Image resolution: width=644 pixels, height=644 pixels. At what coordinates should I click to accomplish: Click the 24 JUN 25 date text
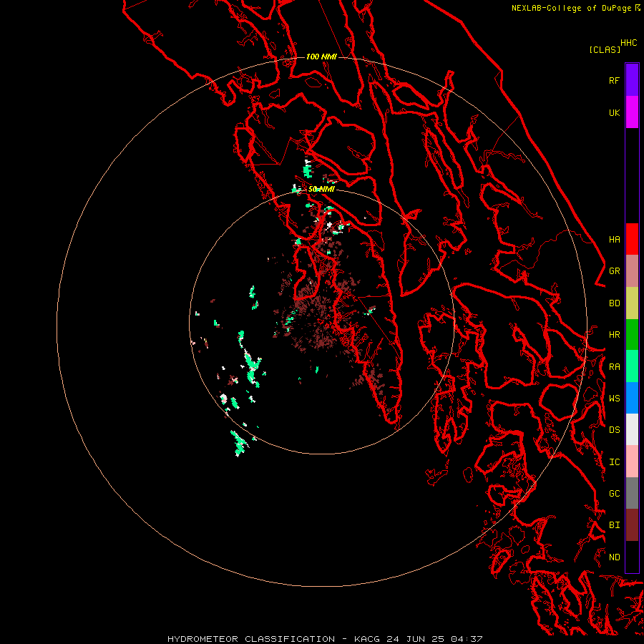tap(415, 639)
